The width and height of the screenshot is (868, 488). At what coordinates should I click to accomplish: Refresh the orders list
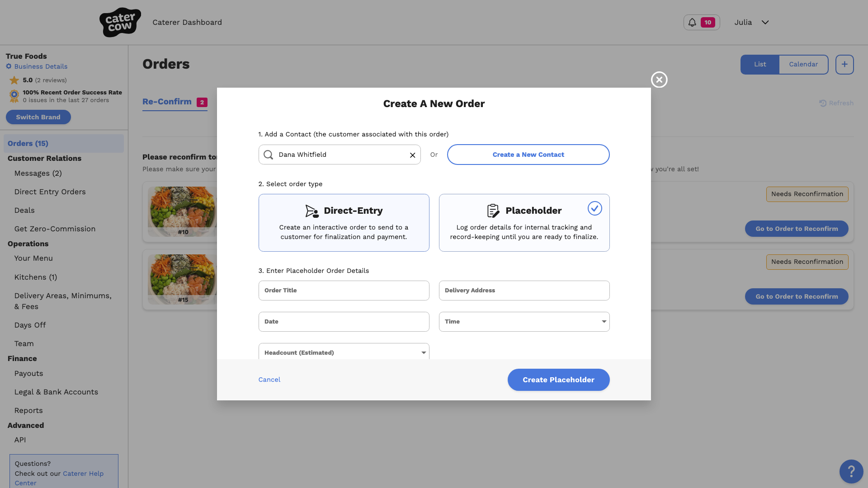click(x=836, y=103)
